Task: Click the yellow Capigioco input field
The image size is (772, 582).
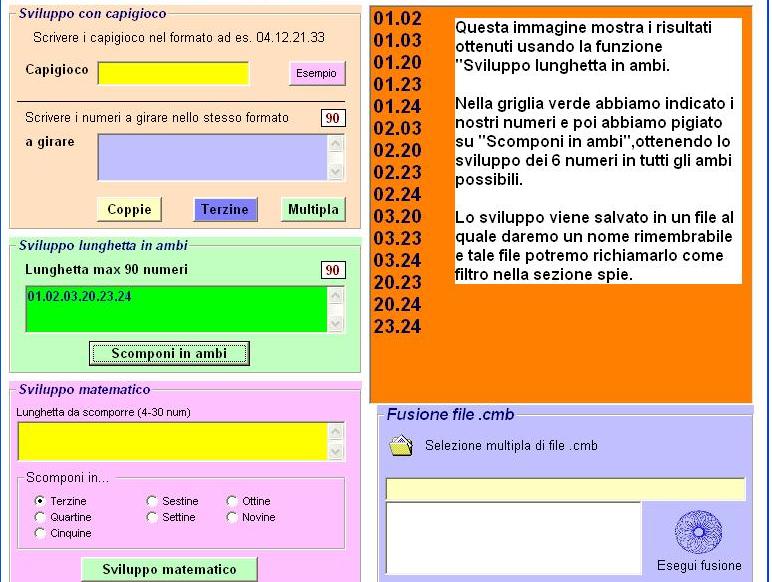Action: 173,73
